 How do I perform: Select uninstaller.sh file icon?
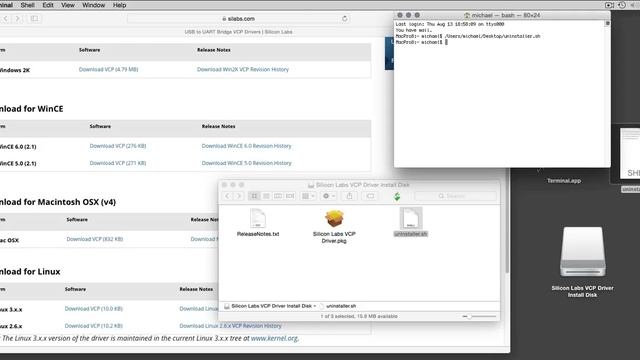point(411,218)
